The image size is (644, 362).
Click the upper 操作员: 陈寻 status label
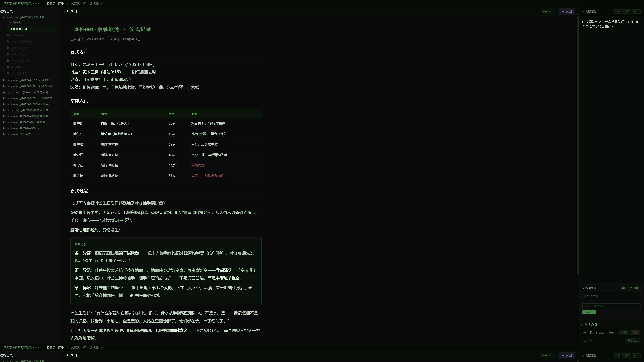[55, 3]
